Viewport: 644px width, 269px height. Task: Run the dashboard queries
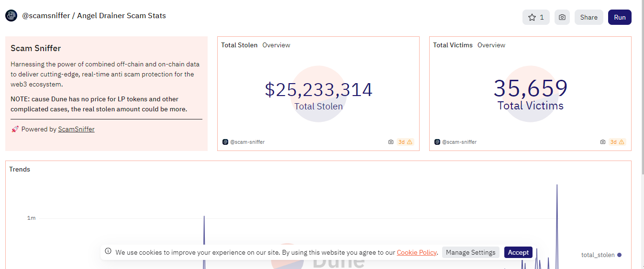620,17
